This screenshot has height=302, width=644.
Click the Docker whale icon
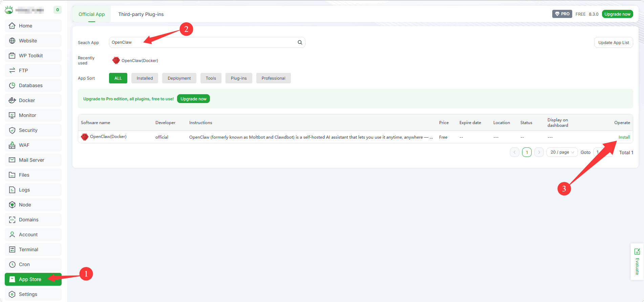[12, 100]
